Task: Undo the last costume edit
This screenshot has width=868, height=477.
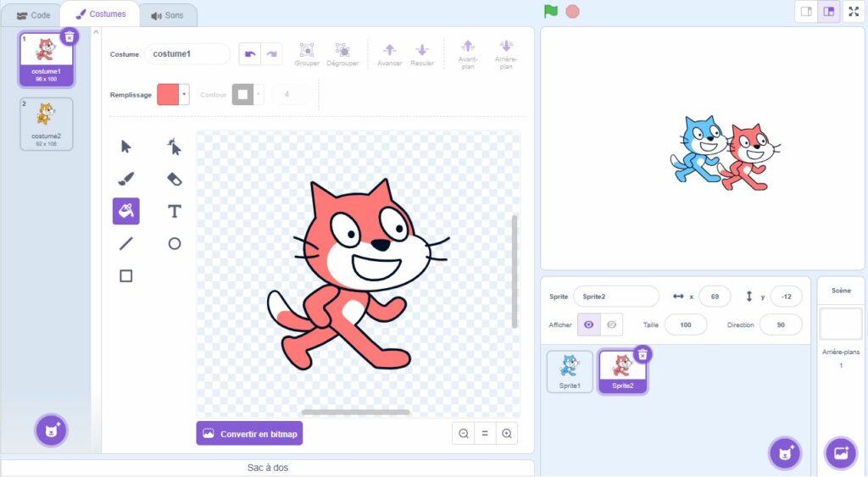Action: (250, 54)
